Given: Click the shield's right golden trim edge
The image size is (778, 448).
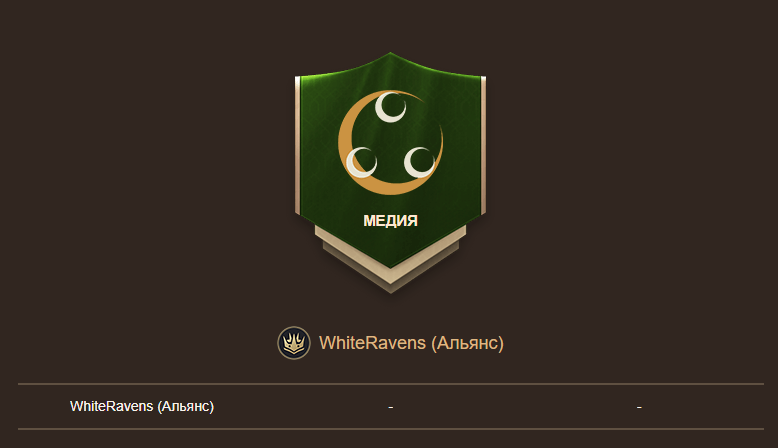Looking at the screenshot, I should pos(483,145).
